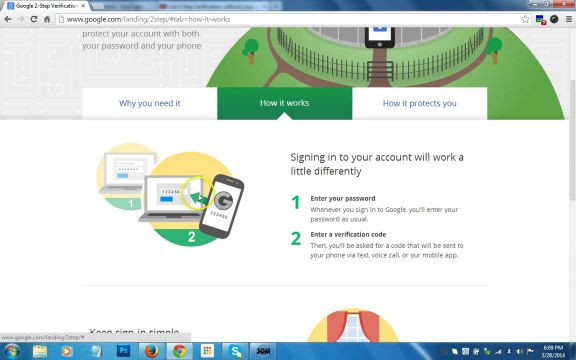Click the 'Signing in to your account' headline
The image size is (576, 360).
point(377,164)
